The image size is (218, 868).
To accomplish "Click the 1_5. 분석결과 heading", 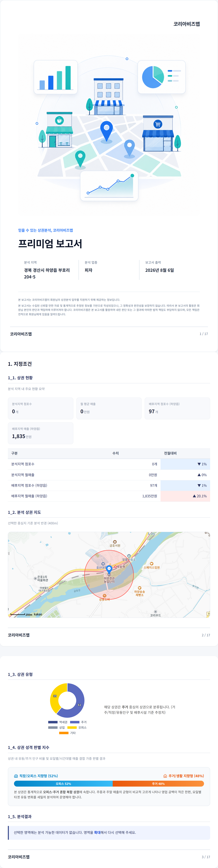I will coord(20,816).
